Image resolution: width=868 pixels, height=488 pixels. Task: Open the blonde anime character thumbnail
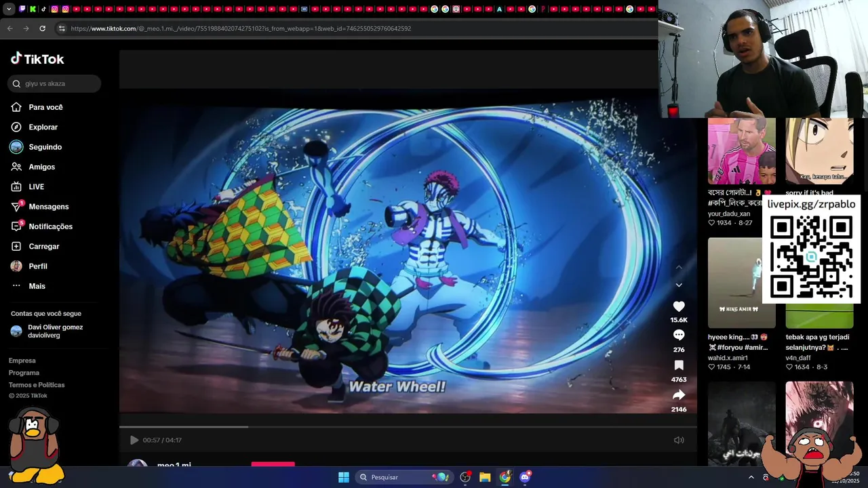(x=819, y=151)
